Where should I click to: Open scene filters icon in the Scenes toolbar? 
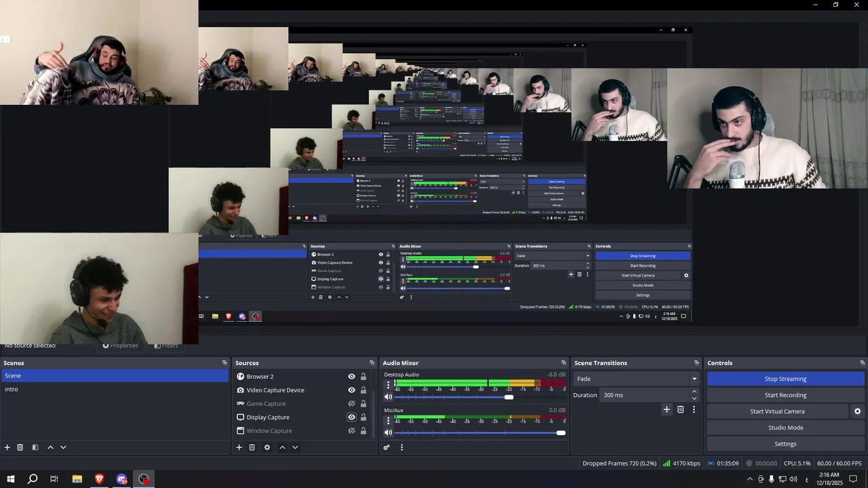point(35,447)
